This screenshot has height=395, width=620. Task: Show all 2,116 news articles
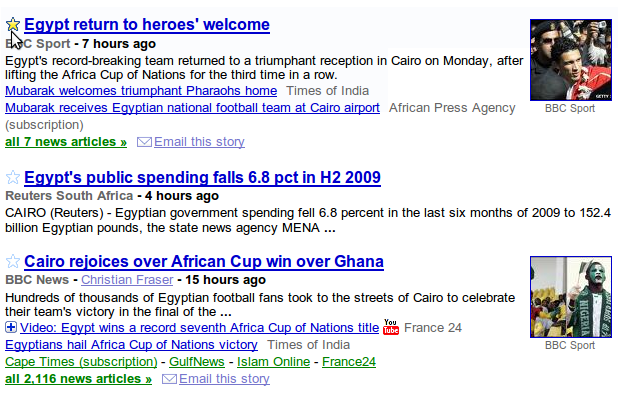[78, 379]
